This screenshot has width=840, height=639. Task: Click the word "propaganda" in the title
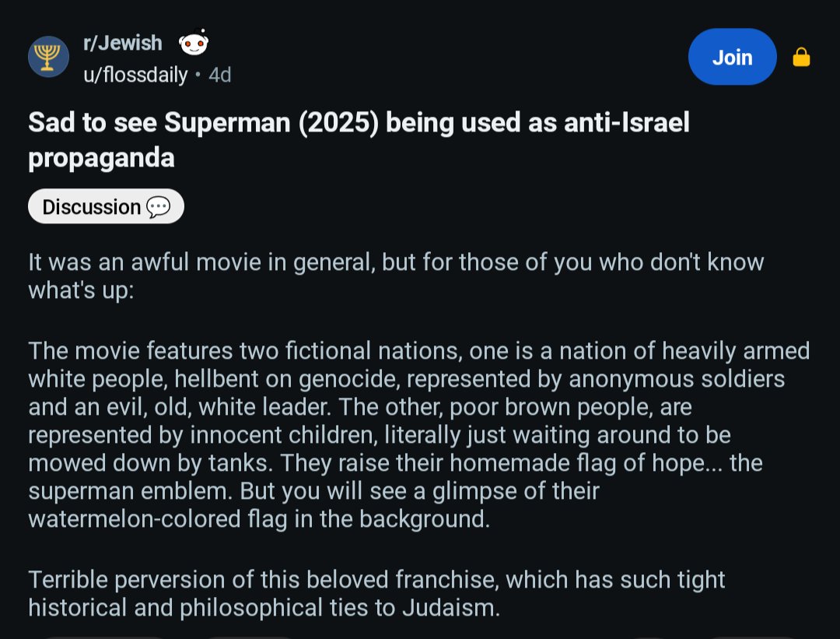tap(101, 157)
